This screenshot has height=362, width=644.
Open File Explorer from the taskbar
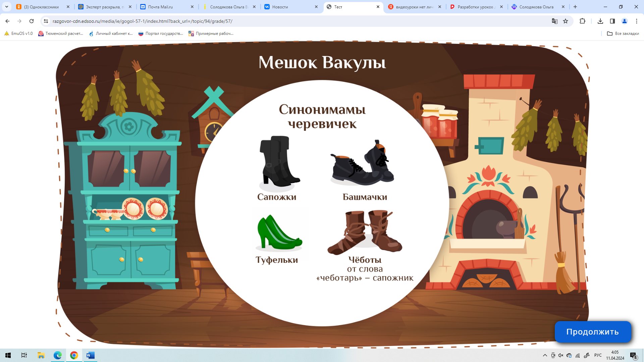click(x=41, y=355)
